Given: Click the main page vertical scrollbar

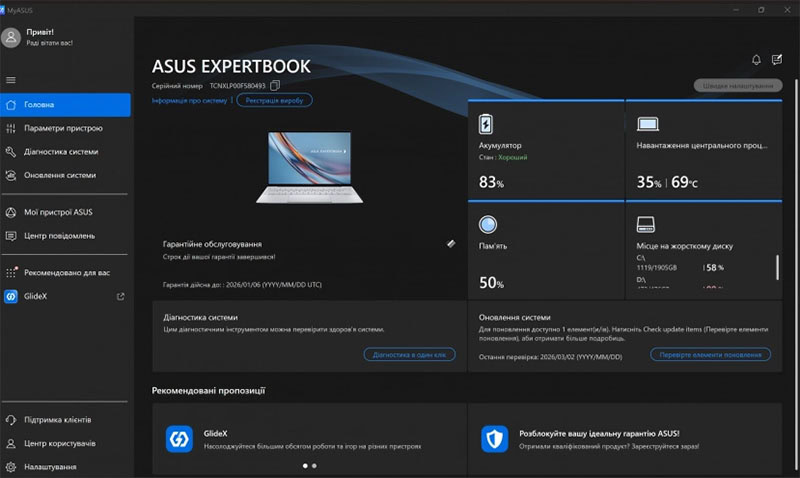Looking at the screenshot, I should 796,275.
